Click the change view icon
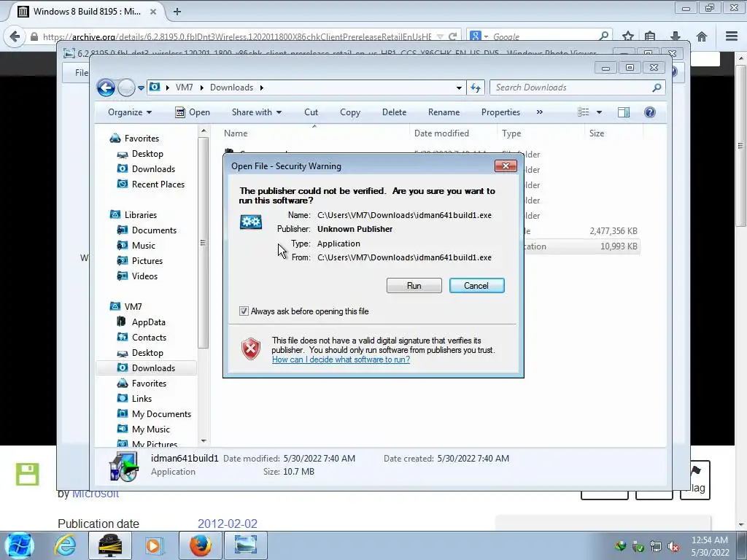The width and height of the screenshot is (747, 560). [583, 112]
